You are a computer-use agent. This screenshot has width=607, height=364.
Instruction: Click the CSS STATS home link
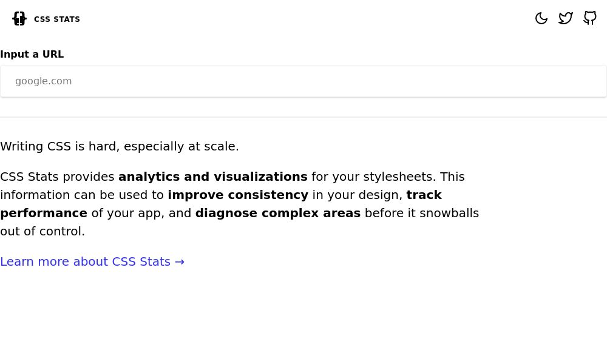pyautogui.click(x=46, y=19)
